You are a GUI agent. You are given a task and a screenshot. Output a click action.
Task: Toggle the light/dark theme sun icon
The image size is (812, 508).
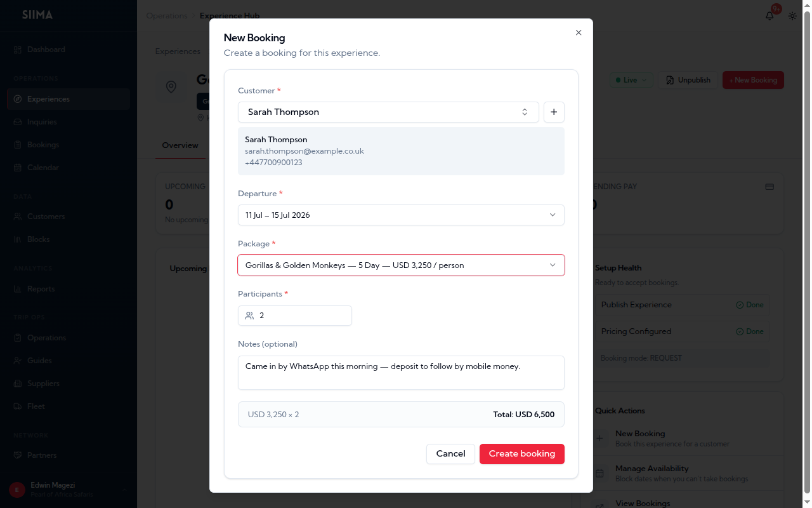click(792, 16)
